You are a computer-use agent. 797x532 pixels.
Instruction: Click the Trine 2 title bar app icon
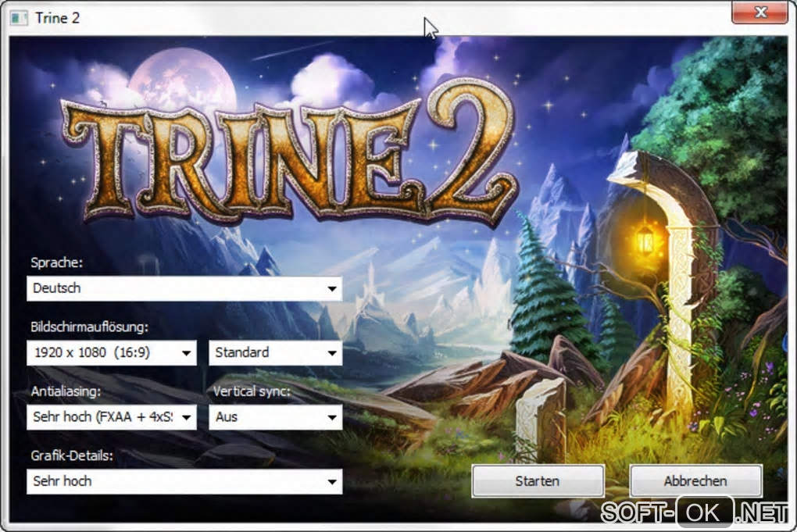(x=19, y=18)
